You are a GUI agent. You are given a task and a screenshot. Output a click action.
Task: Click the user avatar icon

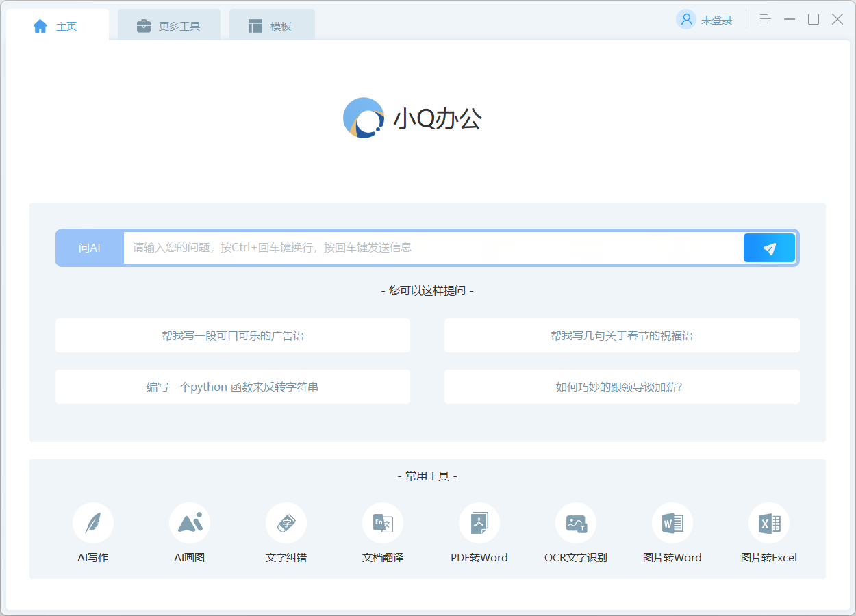[685, 19]
